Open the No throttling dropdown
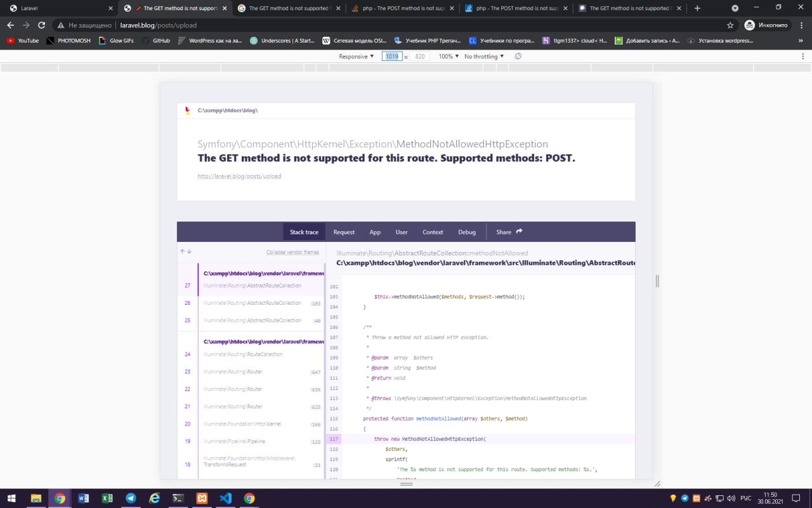 (484, 57)
